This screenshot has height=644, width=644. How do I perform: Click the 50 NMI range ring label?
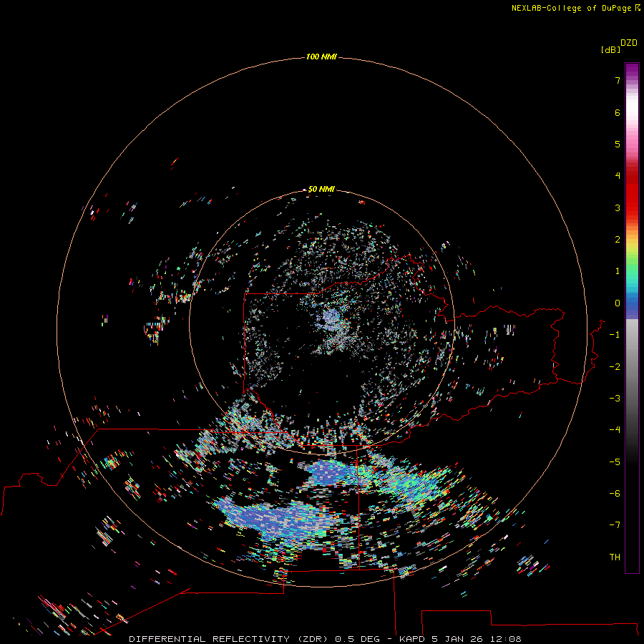(321, 189)
